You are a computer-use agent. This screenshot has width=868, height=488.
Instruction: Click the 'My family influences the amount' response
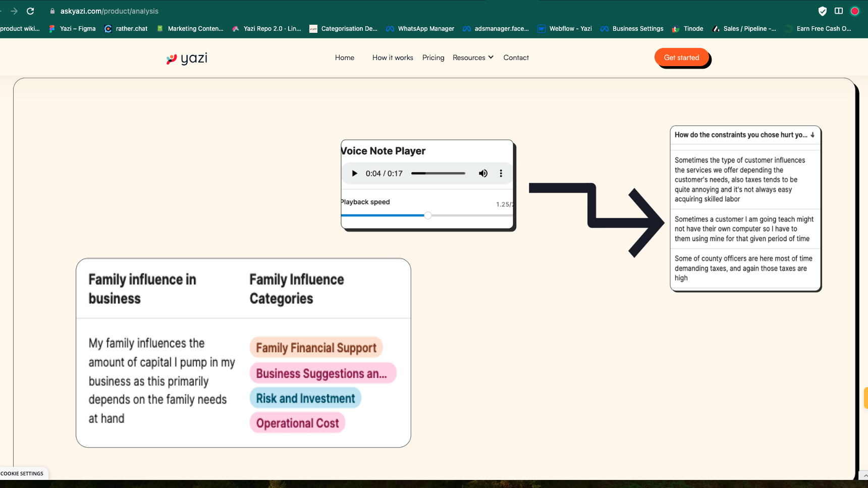(x=161, y=381)
